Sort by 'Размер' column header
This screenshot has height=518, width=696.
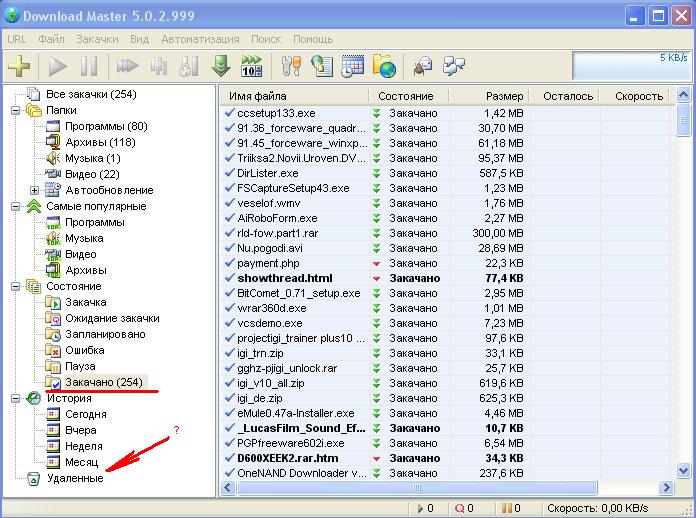pyautogui.click(x=489, y=96)
